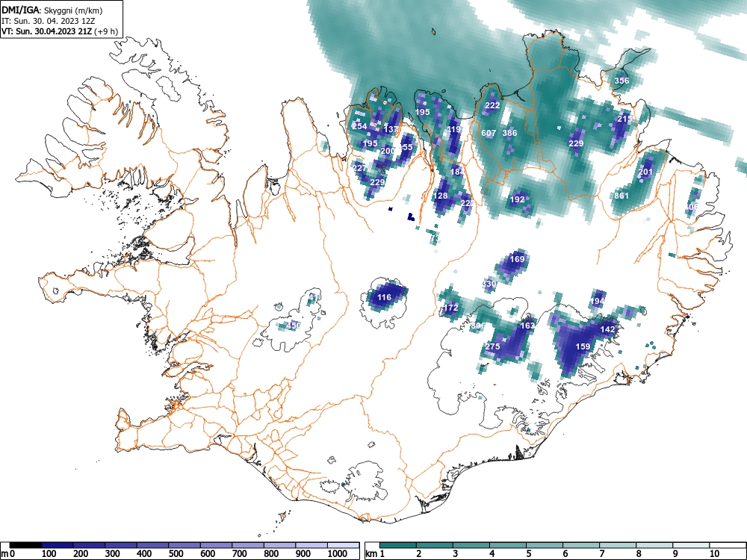Click the "IT: Sun. 30. 04. 2023 12Z" line
Image resolution: width=747 pixels, height=560 pixels.
(x=46, y=21)
